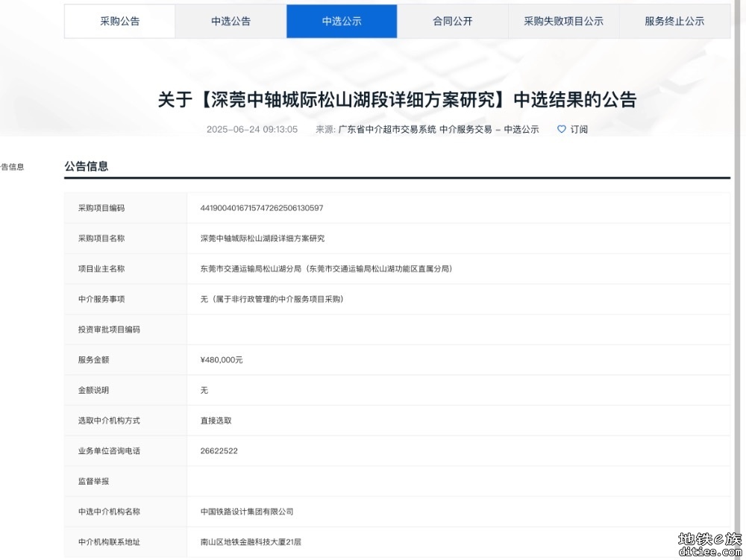Click the amount ¥480,000元
The height and width of the screenshot is (560, 746).
[x=222, y=360]
